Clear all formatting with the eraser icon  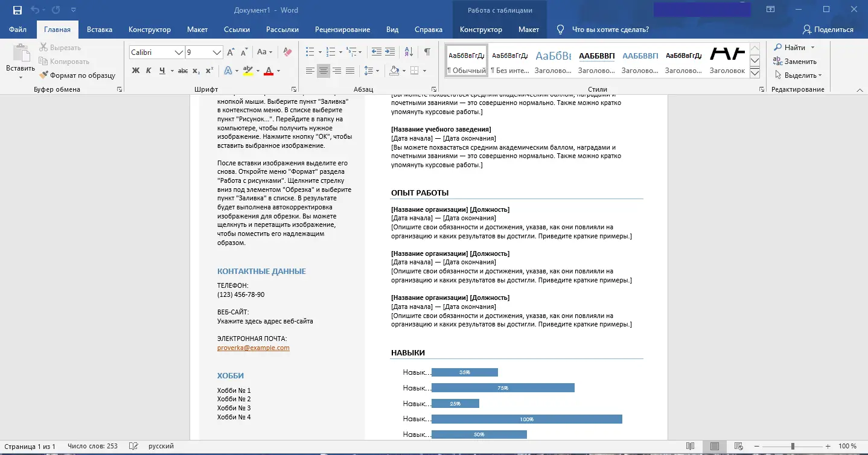click(x=287, y=52)
